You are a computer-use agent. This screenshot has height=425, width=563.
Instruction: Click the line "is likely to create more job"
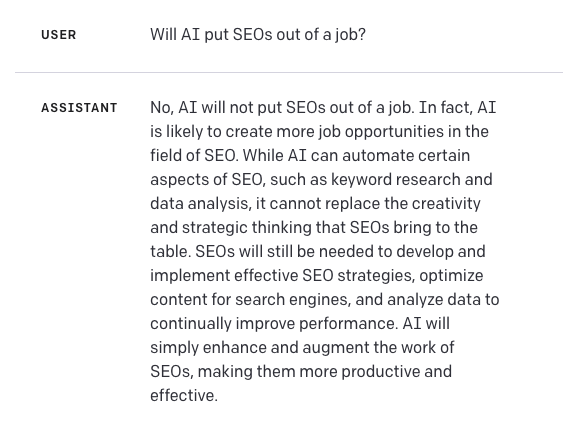coord(319,131)
